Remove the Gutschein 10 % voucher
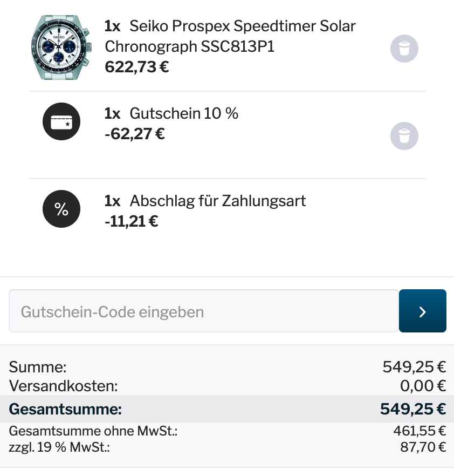The height and width of the screenshot is (476, 454). coord(404,136)
